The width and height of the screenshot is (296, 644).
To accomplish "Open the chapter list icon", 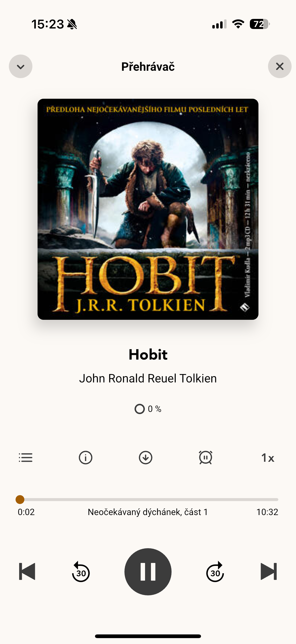I will click(26, 458).
